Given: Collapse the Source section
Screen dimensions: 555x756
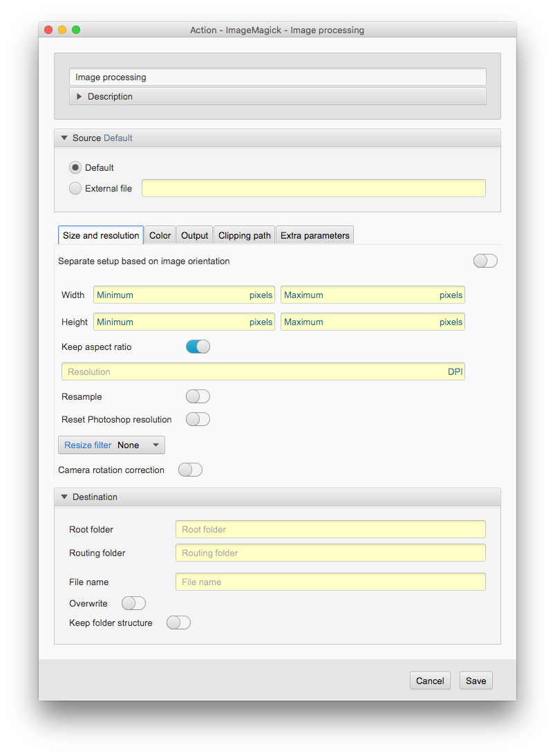Looking at the screenshot, I should [278, 138].
